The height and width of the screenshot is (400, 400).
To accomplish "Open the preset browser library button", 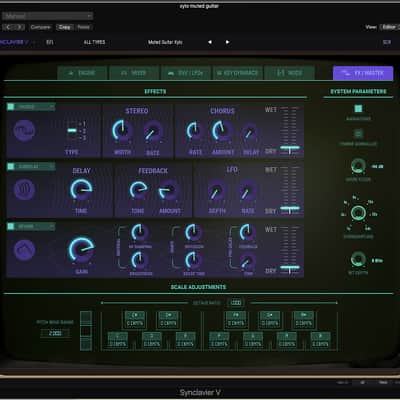I will (50, 42).
